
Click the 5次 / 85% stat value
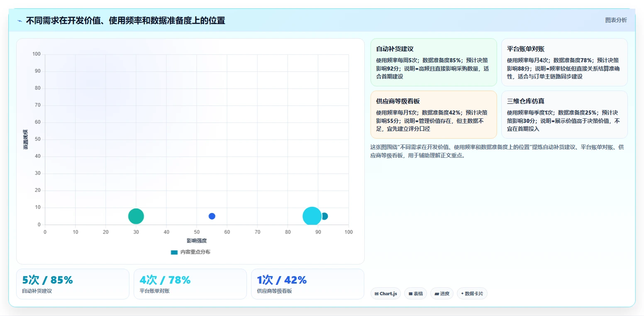47,280
